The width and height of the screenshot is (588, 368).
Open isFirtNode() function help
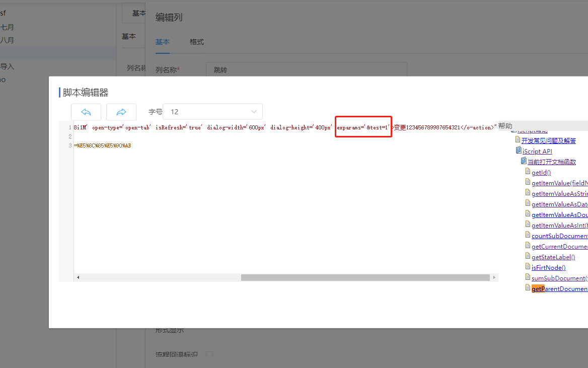[549, 267]
